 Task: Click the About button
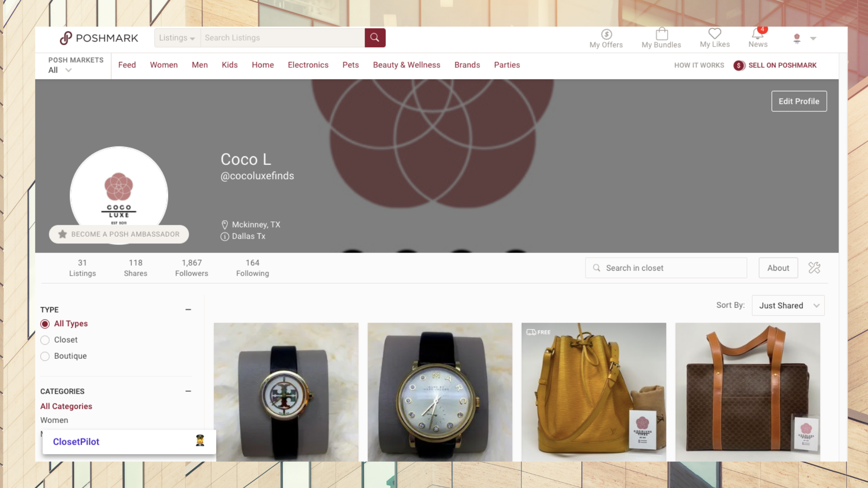pyautogui.click(x=778, y=268)
